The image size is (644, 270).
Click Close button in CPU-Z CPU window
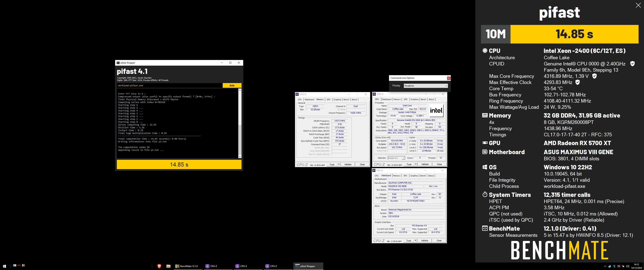pyautogui.click(x=439, y=164)
